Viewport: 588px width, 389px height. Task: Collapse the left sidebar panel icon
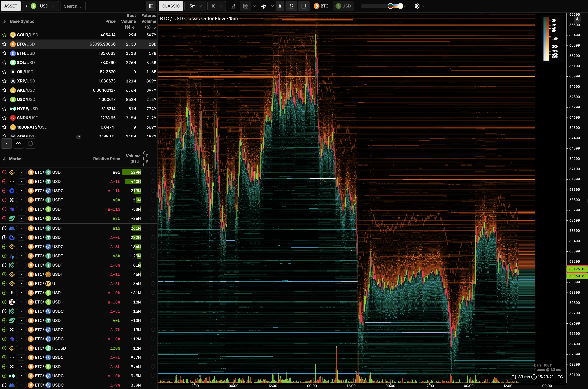pos(151,6)
